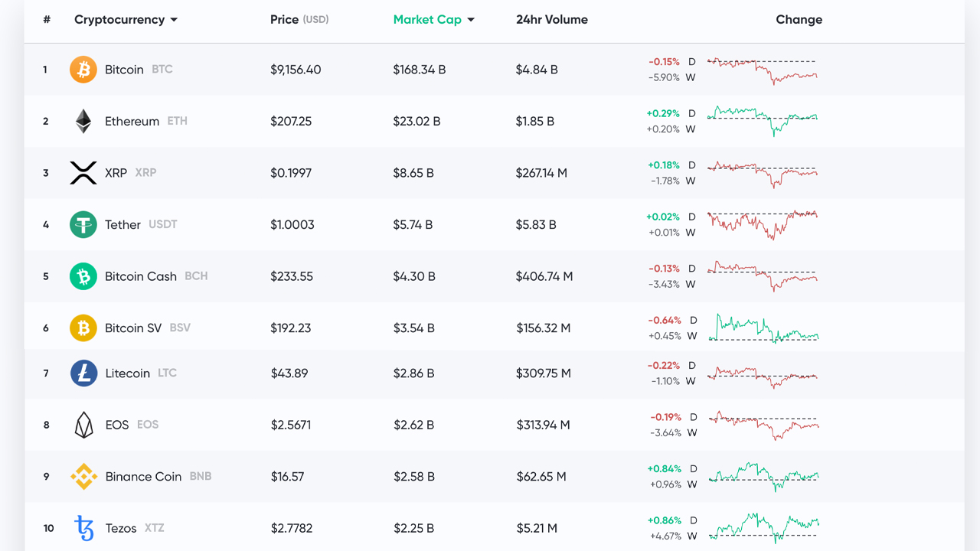The image size is (980, 551).
Task: Click the Bitcoin Cash green logo icon
Action: (x=83, y=276)
